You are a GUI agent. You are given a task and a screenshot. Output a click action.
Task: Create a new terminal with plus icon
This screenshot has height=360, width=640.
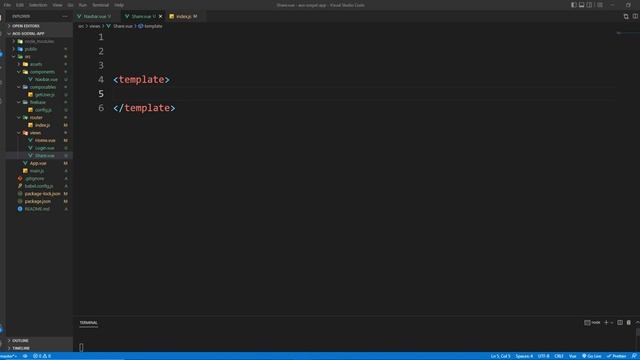point(606,322)
